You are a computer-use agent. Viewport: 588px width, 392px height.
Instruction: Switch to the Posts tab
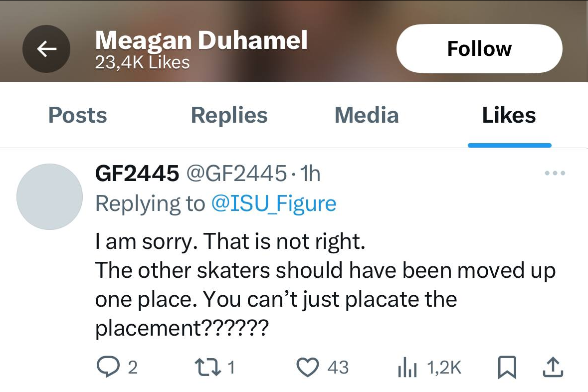(77, 115)
